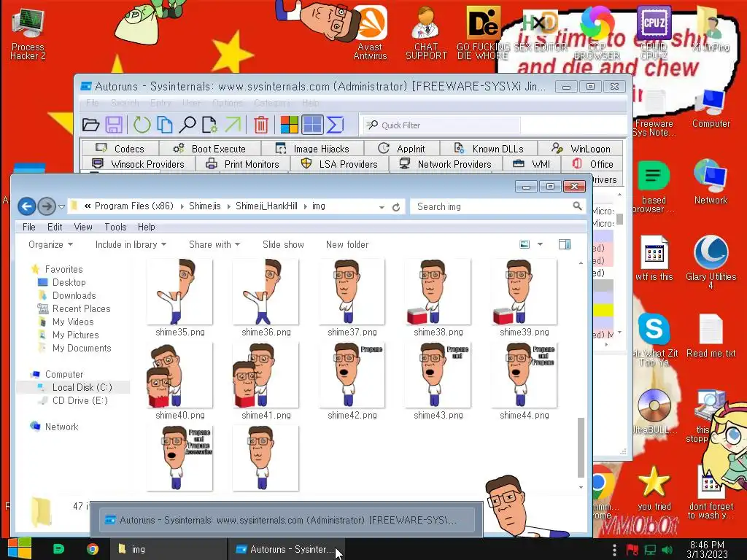Click Shimejis in the address breadcrumb
This screenshot has height=560, width=747.
(x=205, y=206)
